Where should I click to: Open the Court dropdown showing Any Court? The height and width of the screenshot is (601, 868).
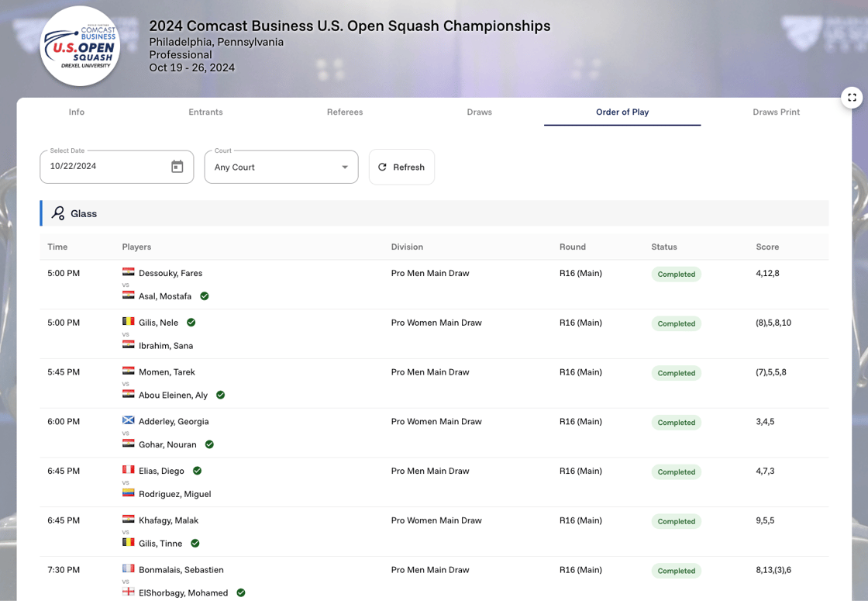click(x=281, y=167)
